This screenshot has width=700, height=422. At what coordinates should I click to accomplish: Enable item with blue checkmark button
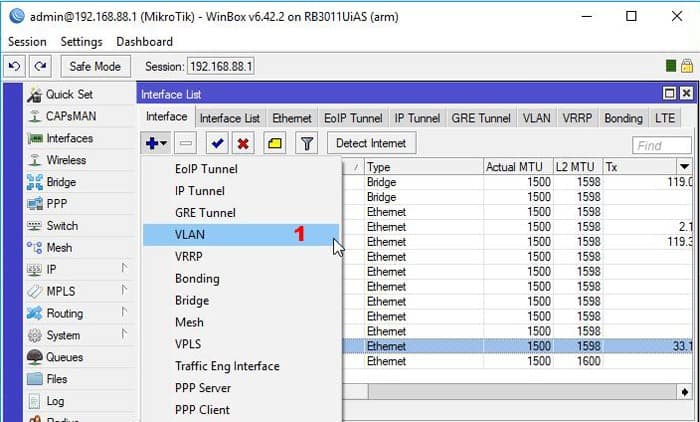pyautogui.click(x=217, y=143)
